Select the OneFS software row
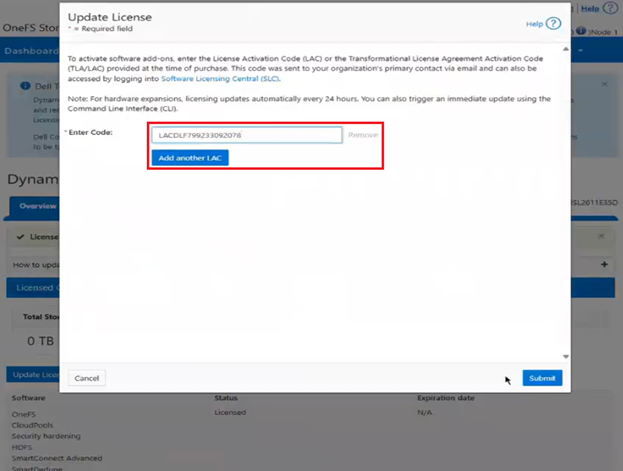The height and width of the screenshot is (471, 623). (x=24, y=412)
